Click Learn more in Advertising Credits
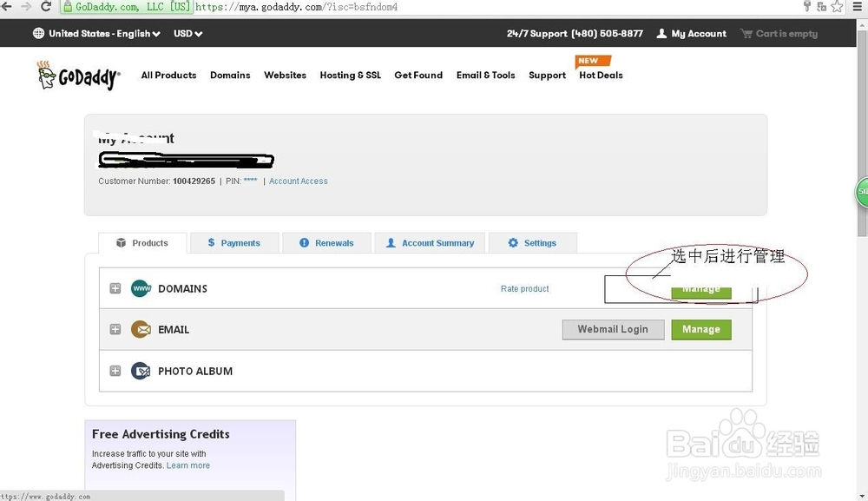The height and width of the screenshot is (501, 868). pyautogui.click(x=188, y=465)
